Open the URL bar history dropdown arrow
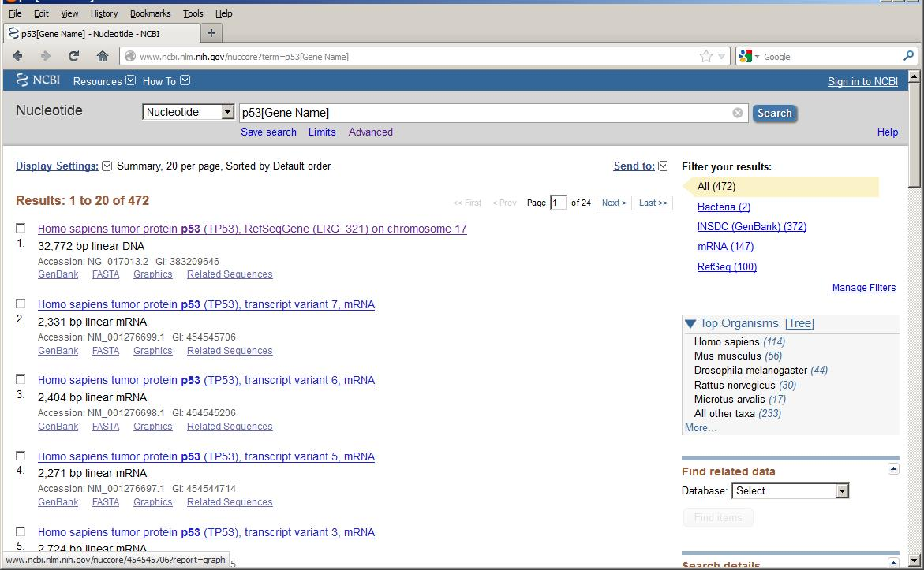924x570 pixels. tap(721, 56)
